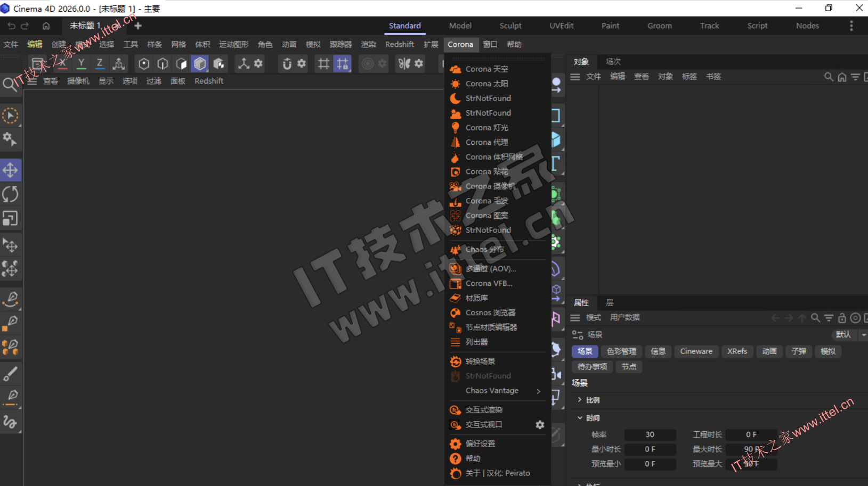Click the Corona 灯光 light bulb icon
Image resolution: width=868 pixels, height=486 pixels.
[455, 128]
